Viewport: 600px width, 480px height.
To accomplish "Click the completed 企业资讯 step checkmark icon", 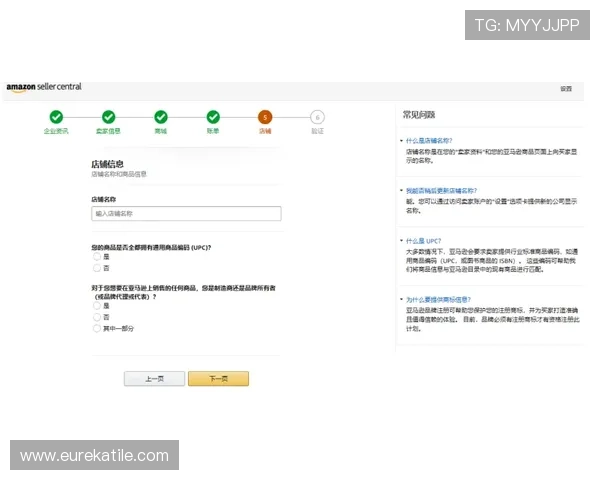I will click(56, 117).
